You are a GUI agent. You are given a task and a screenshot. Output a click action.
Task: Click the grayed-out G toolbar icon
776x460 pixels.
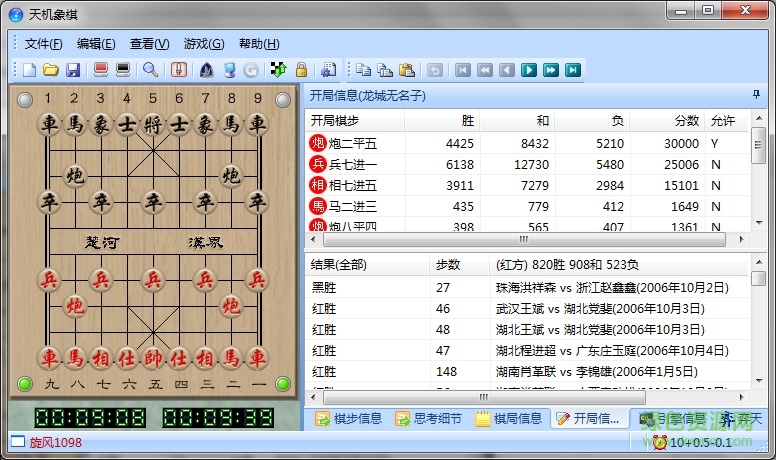[251, 70]
